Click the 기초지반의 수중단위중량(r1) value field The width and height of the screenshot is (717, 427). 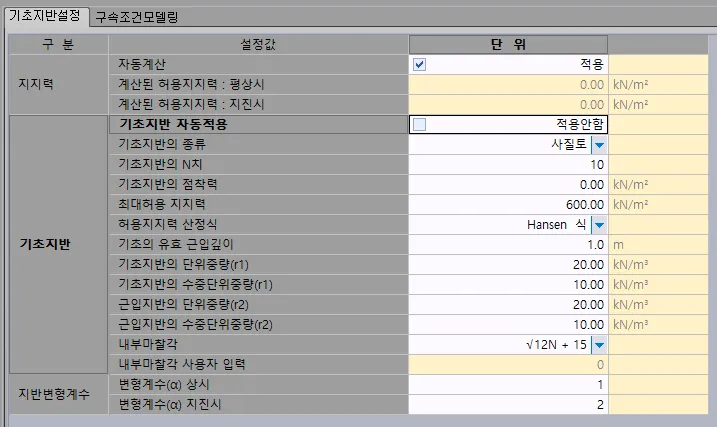click(x=508, y=285)
